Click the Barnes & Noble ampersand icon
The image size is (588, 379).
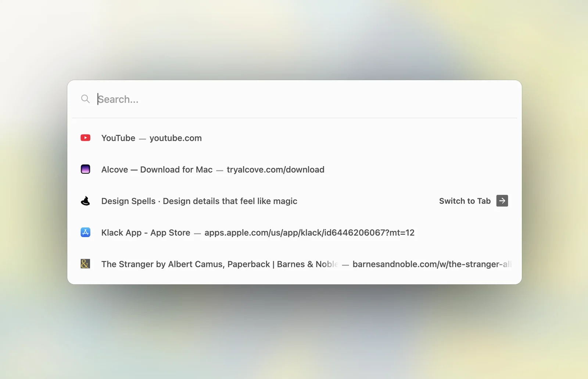click(85, 264)
